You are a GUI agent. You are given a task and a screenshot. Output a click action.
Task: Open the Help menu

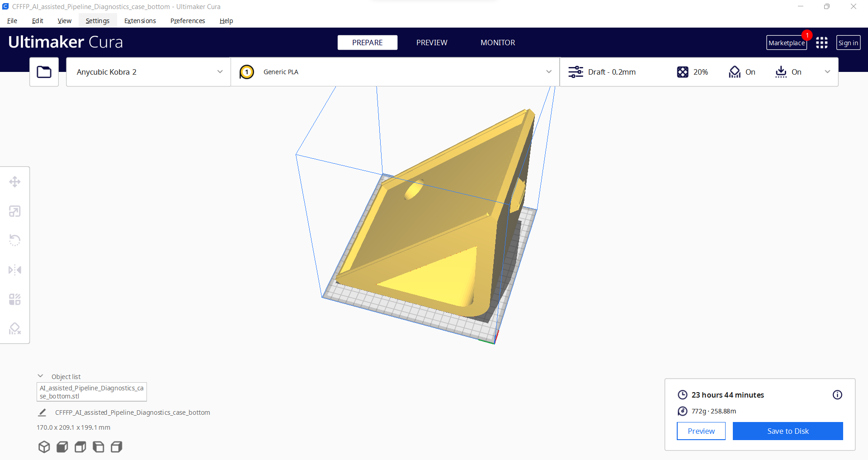click(226, 21)
